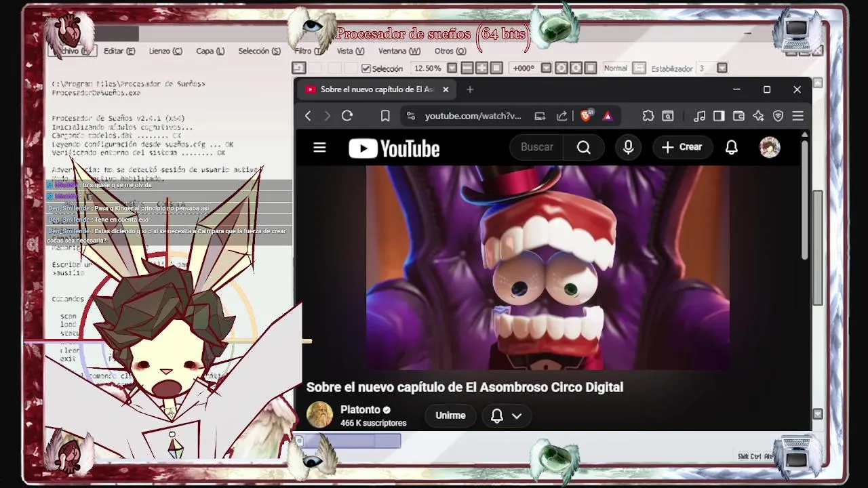The image size is (868, 488).
Task: Open the Platonto channel name link
Action: click(360, 409)
